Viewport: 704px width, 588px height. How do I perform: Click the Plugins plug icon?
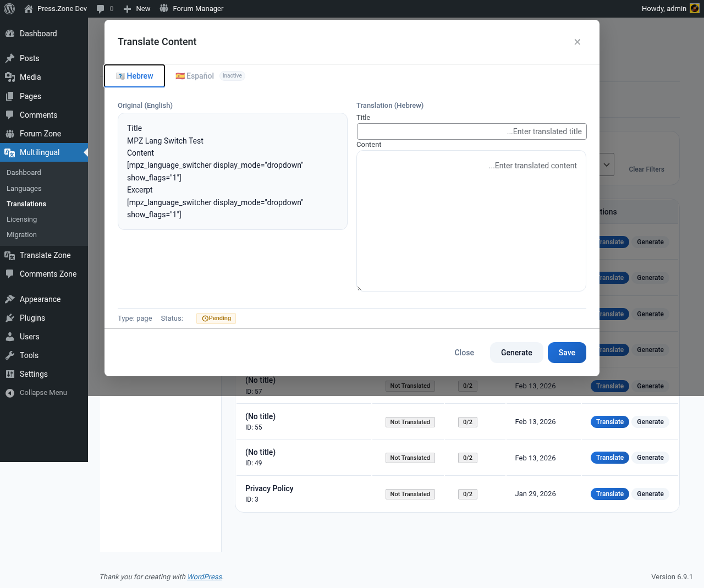(10, 318)
